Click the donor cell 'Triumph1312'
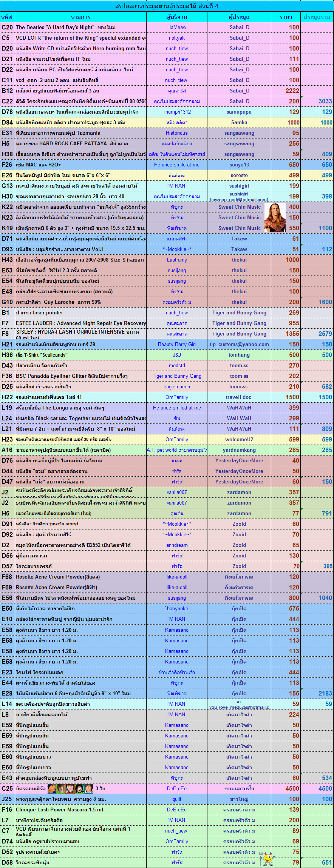 177,112
